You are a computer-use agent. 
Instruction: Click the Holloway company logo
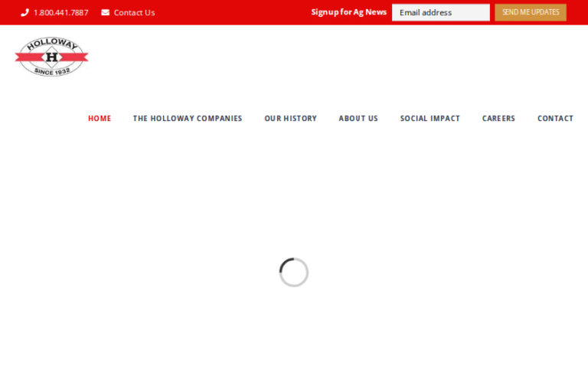tap(51, 57)
